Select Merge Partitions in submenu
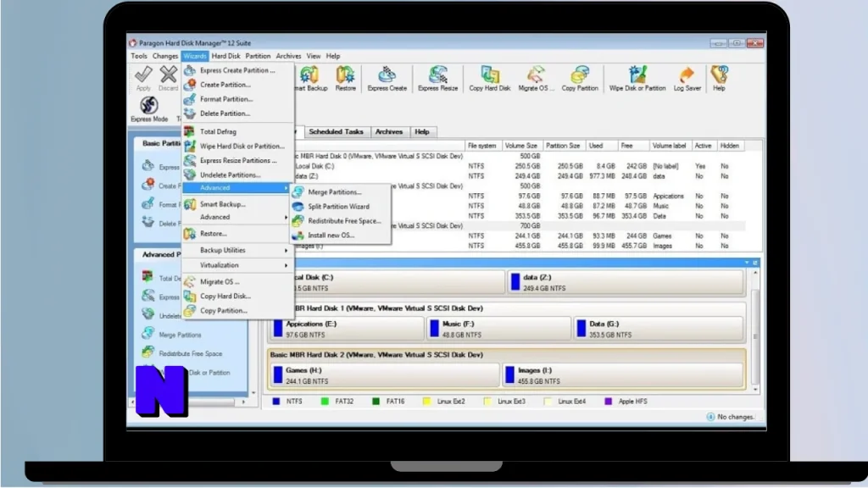This screenshot has height=488, width=868. pos(341,192)
